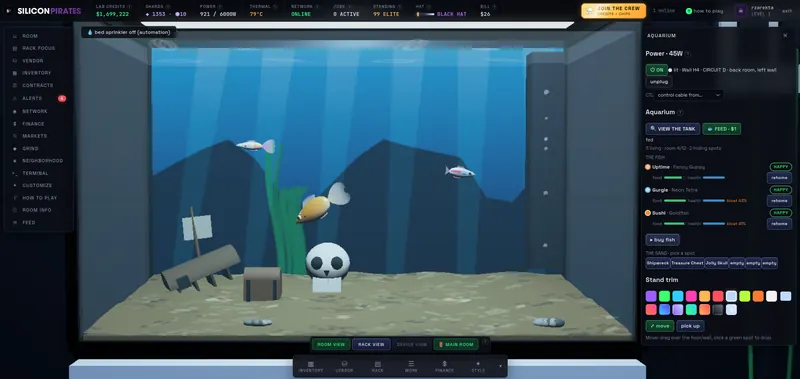The height and width of the screenshot is (379, 800).
Task: Click the help icon beside Lab Credits
Action: point(129,7)
